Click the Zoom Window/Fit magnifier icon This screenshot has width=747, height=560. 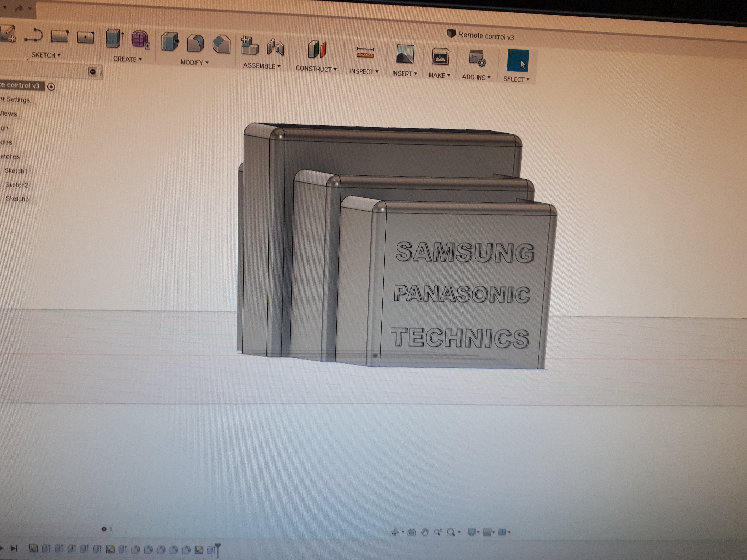tap(451, 532)
